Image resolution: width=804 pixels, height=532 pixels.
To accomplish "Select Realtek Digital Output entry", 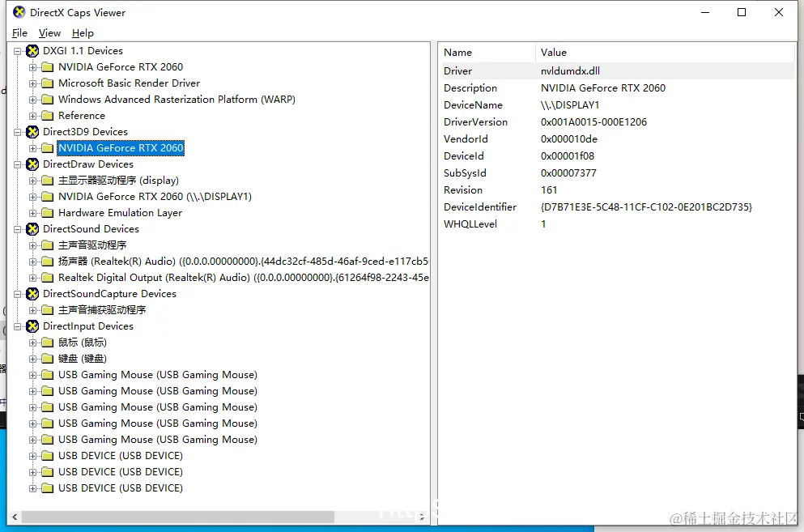I will click(243, 278).
